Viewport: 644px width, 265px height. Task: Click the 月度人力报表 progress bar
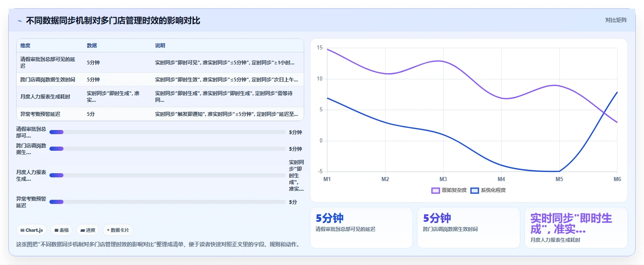(167, 175)
